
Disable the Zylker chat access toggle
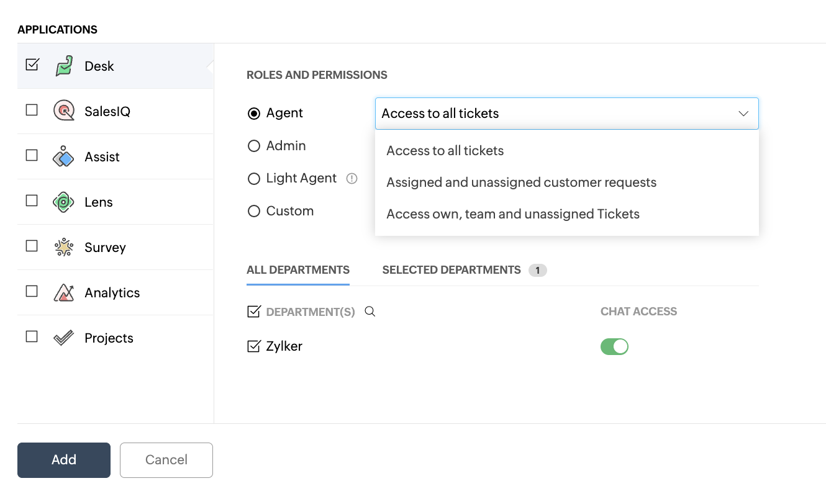click(614, 346)
